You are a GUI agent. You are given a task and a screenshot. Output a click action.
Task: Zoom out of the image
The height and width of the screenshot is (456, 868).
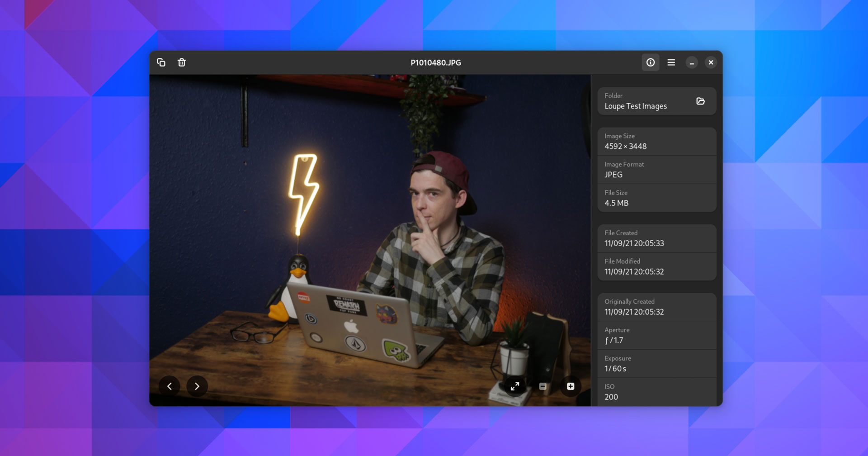click(542, 386)
